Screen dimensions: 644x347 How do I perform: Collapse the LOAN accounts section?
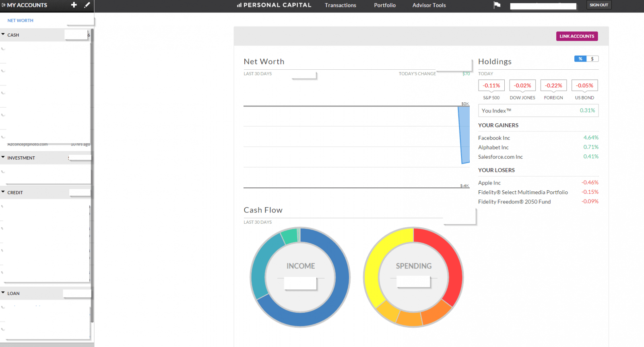point(3,293)
